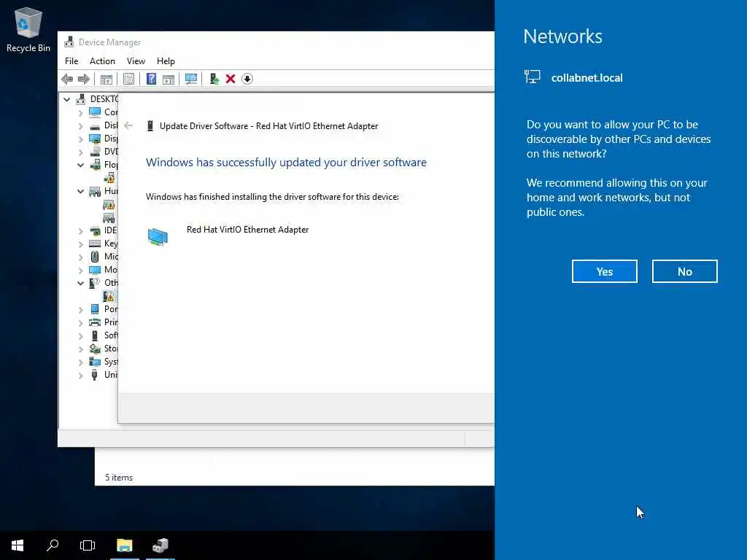
Task: Collapse the Floppy controllers category node
Action: (80, 165)
